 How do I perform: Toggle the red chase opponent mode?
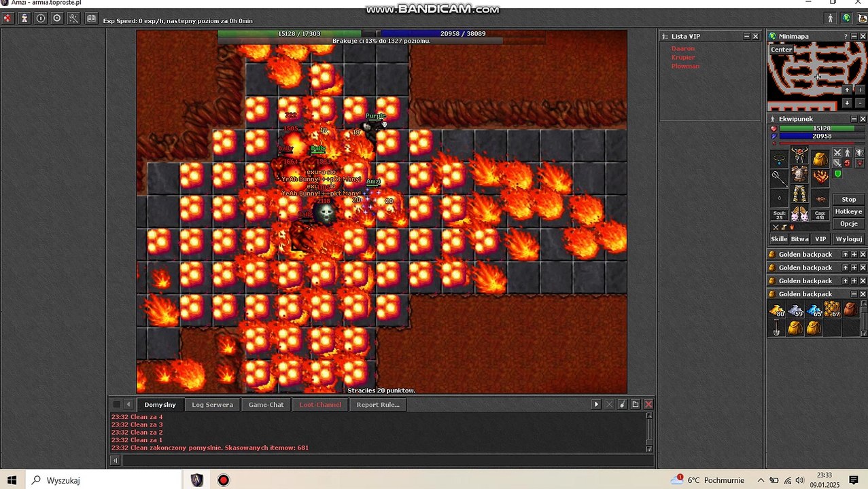point(847,163)
